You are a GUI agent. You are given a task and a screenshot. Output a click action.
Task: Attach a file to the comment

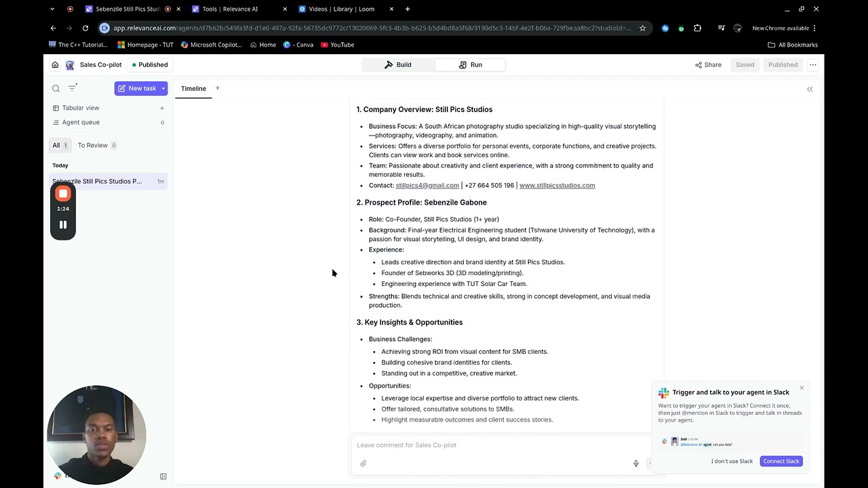(363, 464)
